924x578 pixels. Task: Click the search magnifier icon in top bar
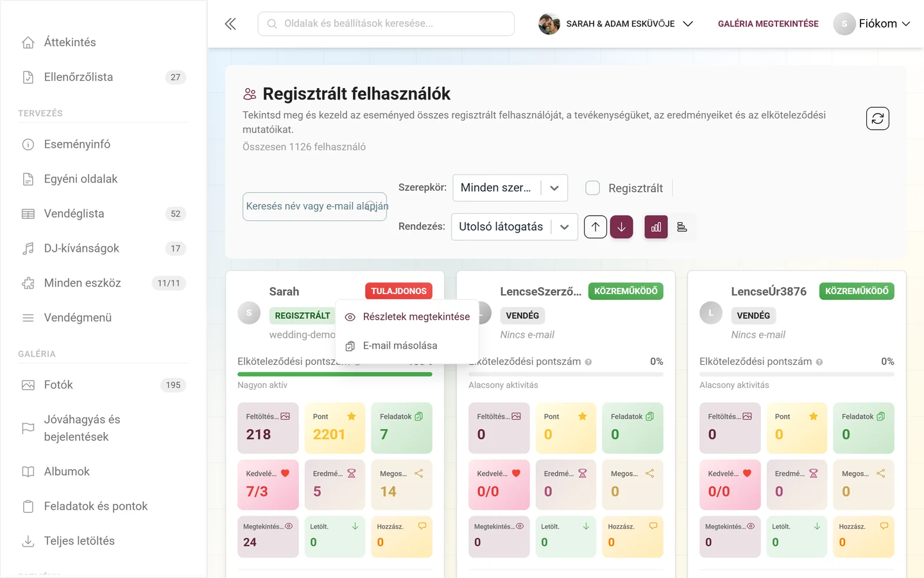tap(272, 24)
